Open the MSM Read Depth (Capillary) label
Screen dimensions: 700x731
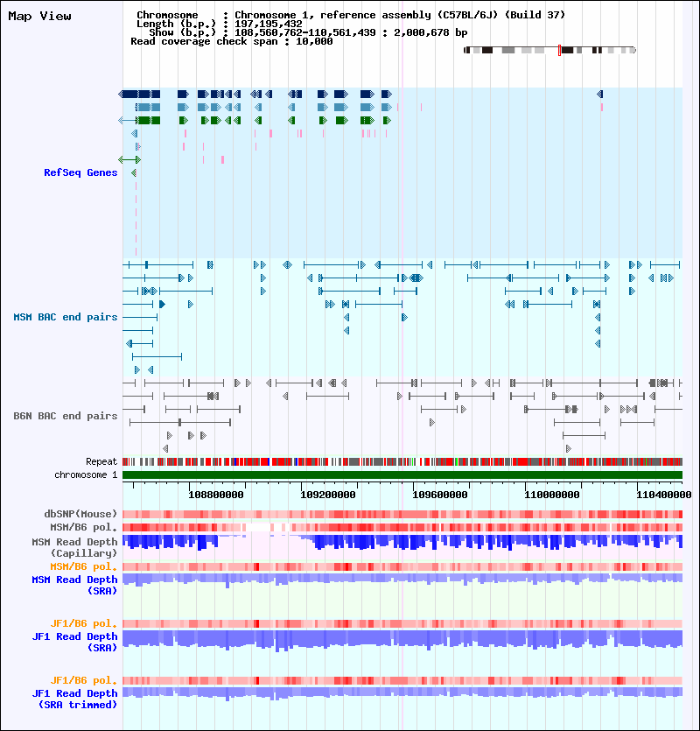coord(74,547)
